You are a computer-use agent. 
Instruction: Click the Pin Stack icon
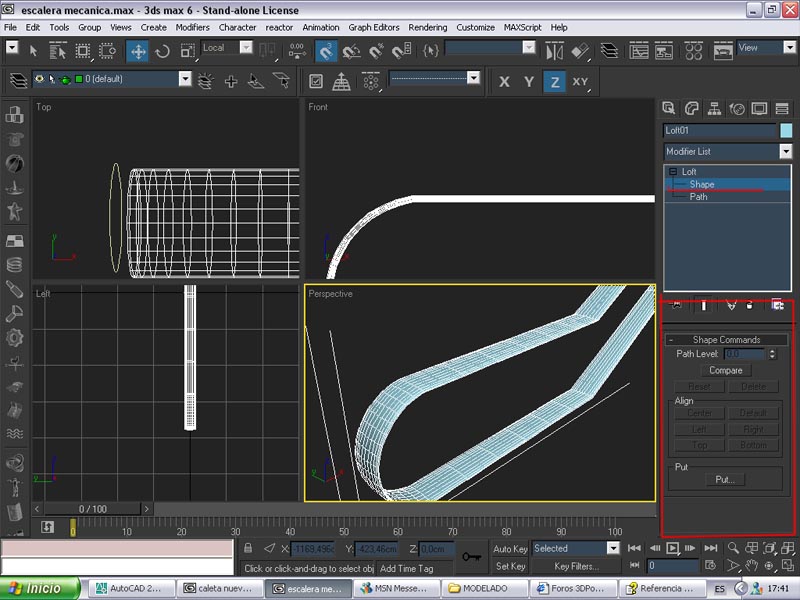click(677, 305)
